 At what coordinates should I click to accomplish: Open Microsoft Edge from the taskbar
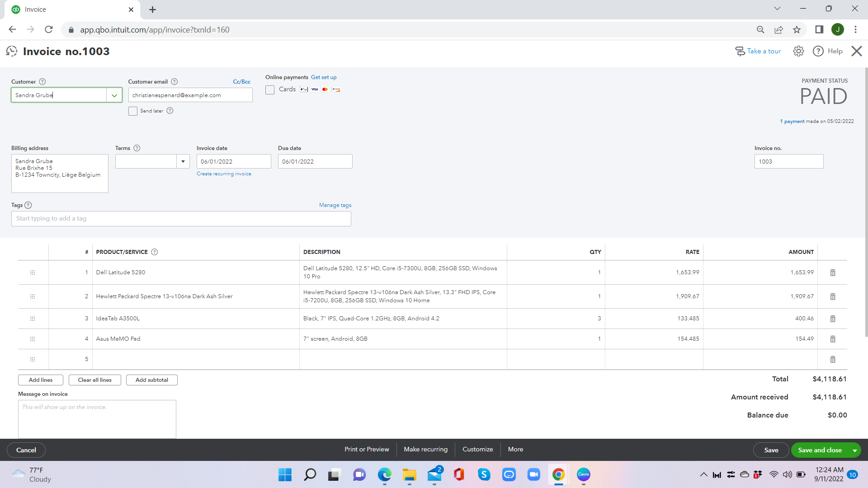point(385,474)
